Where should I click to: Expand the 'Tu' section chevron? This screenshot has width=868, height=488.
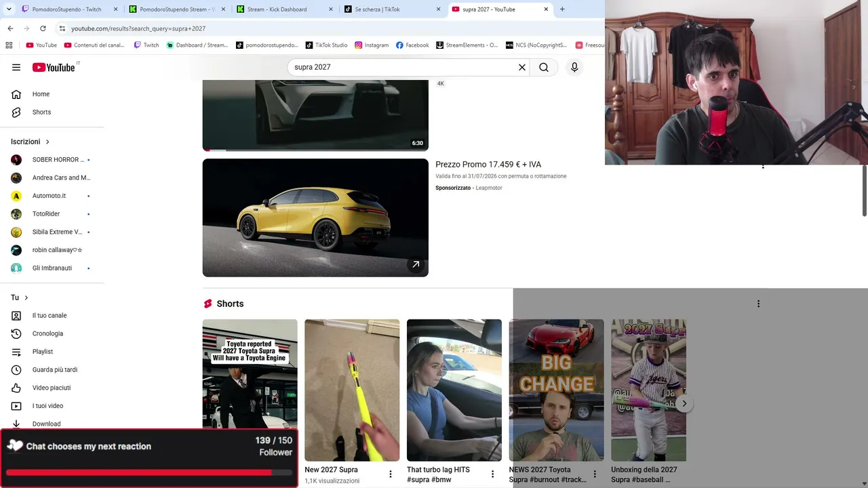tap(26, 298)
